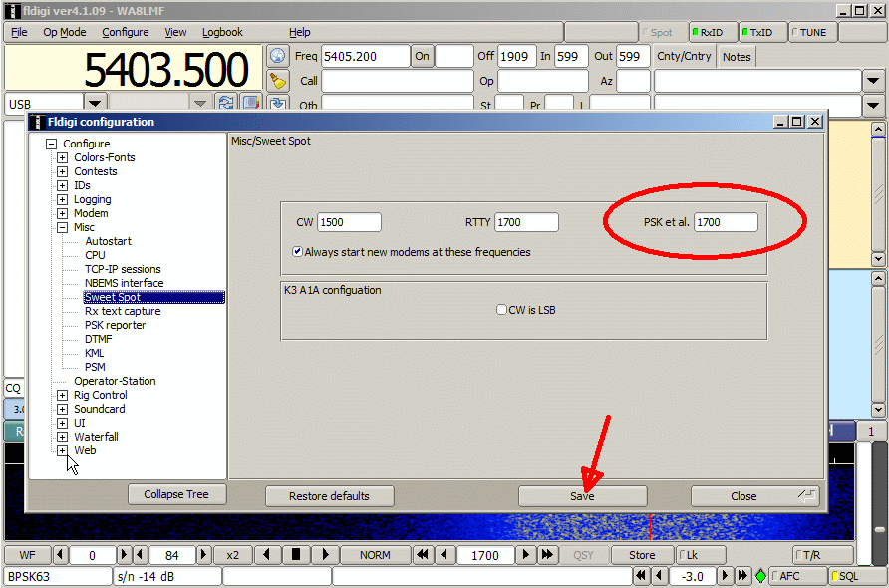889x588 pixels.
Task: Open the View menu
Action: click(x=175, y=32)
